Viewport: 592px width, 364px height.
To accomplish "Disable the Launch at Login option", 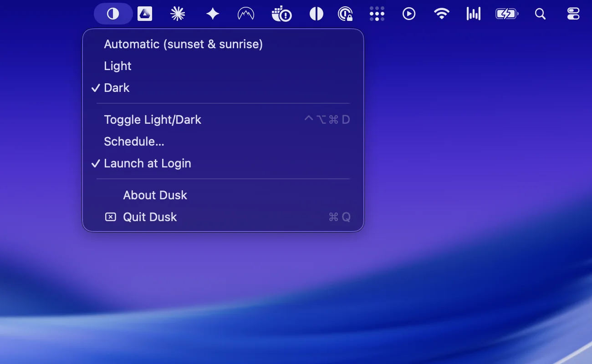I will [223, 163].
